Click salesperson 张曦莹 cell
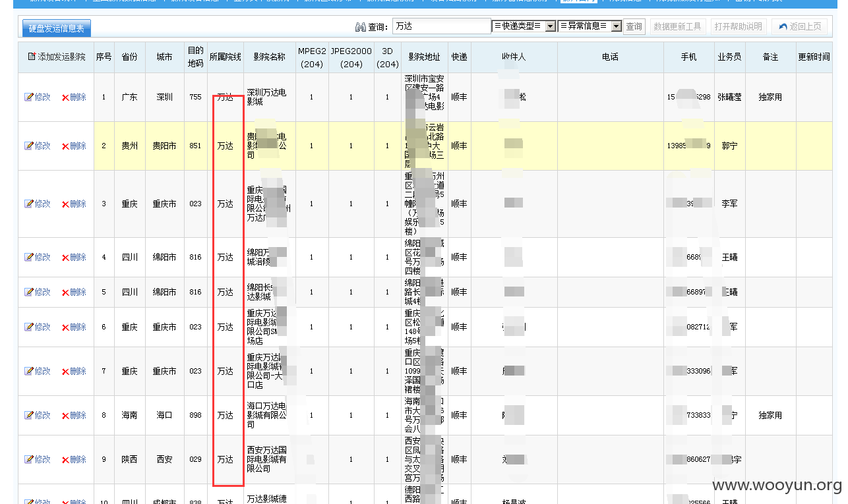848x504 pixels. [x=729, y=97]
